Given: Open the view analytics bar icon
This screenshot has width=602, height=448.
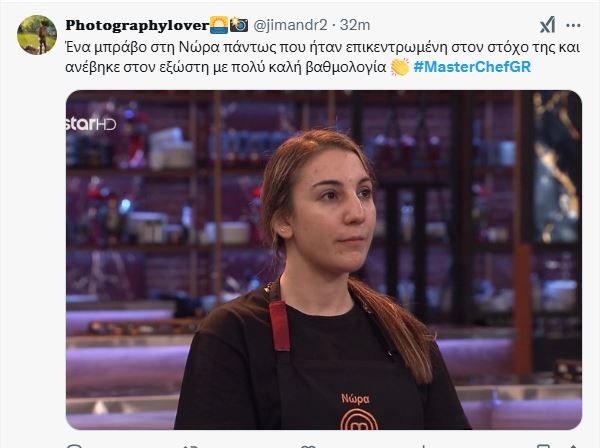Looking at the screenshot, I should click(423, 446).
